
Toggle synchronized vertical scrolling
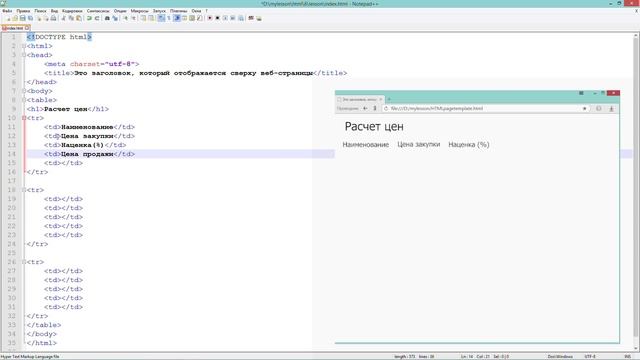(143, 18)
